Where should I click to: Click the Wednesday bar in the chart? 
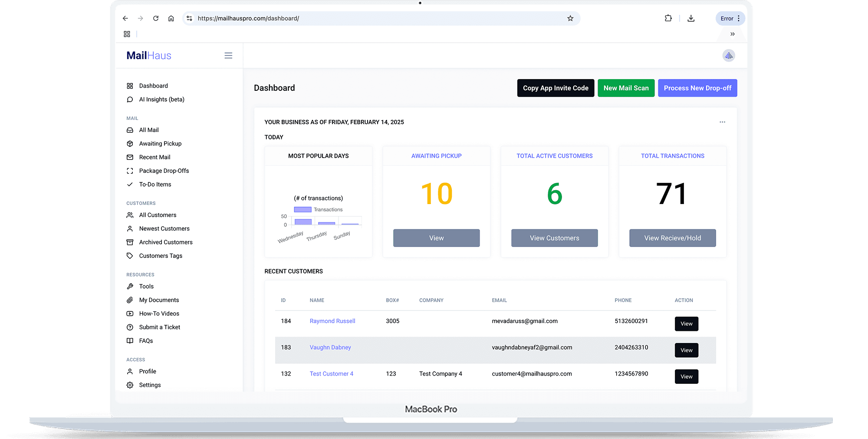click(303, 222)
